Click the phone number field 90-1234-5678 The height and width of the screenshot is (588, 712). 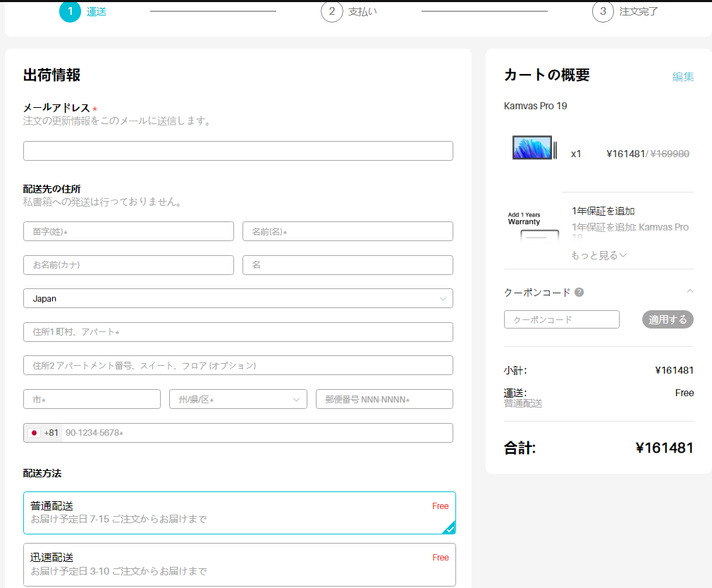point(257,433)
